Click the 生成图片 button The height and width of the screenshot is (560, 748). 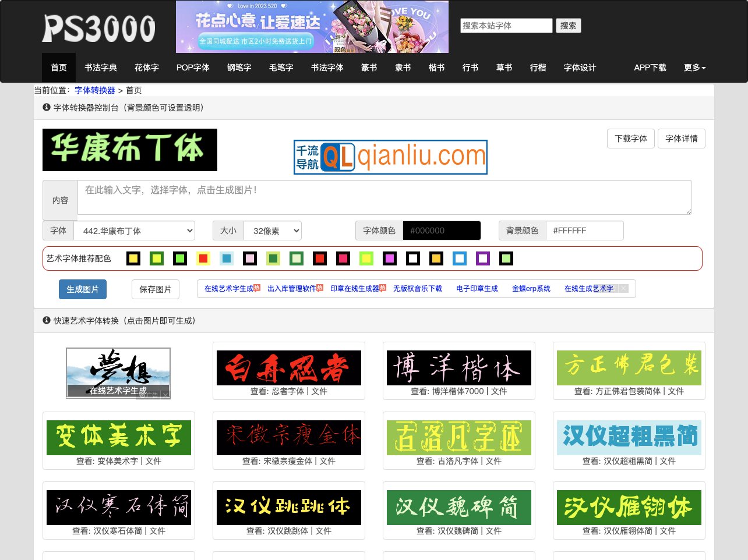pos(82,289)
